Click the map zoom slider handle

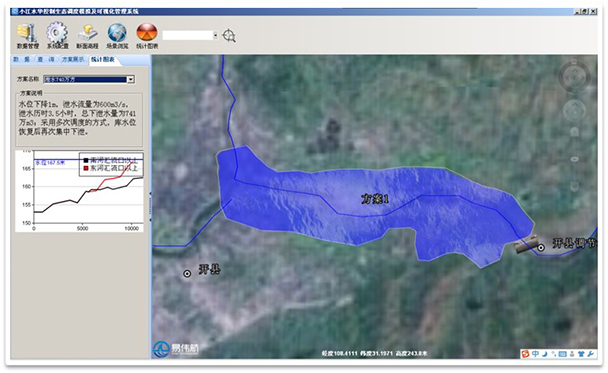[574, 159]
